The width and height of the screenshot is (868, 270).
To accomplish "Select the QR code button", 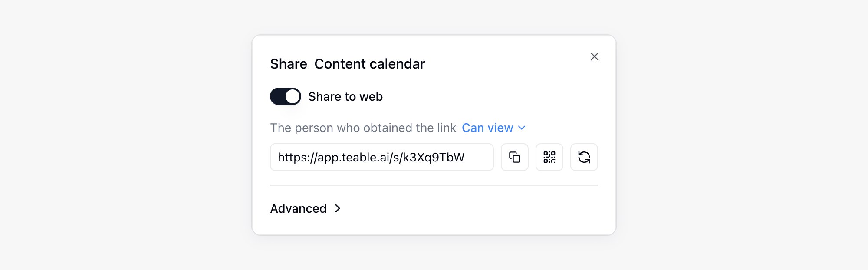I will click(549, 157).
